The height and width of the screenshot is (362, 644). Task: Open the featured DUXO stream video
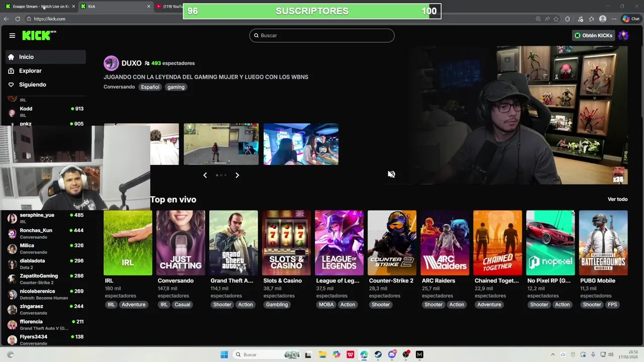pyautogui.click(x=518, y=115)
